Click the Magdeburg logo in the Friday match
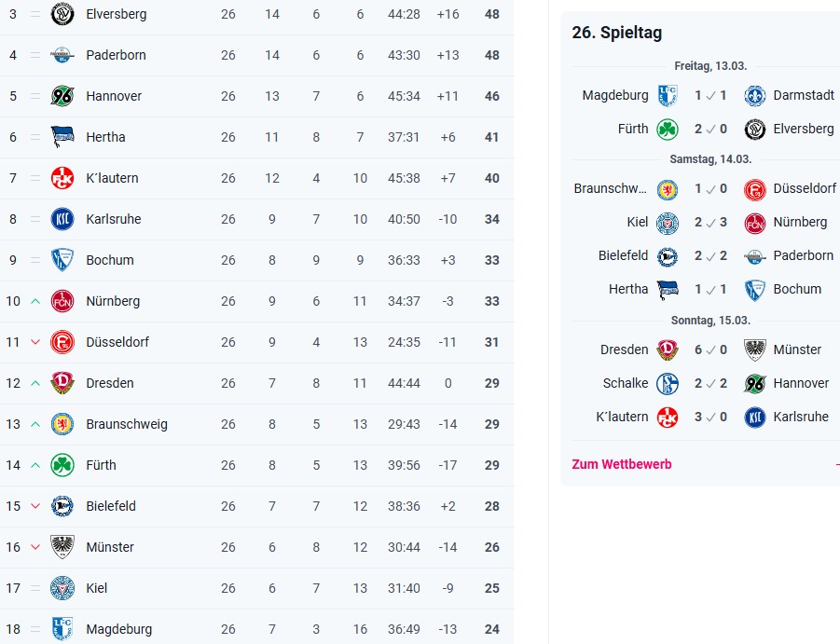The image size is (840, 644). 668,95
